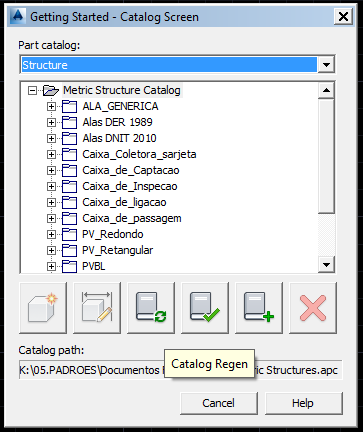This screenshot has height=432, width=363.
Task: Select the Caixa_de_passagem tree item
Action: click(x=132, y=218)
